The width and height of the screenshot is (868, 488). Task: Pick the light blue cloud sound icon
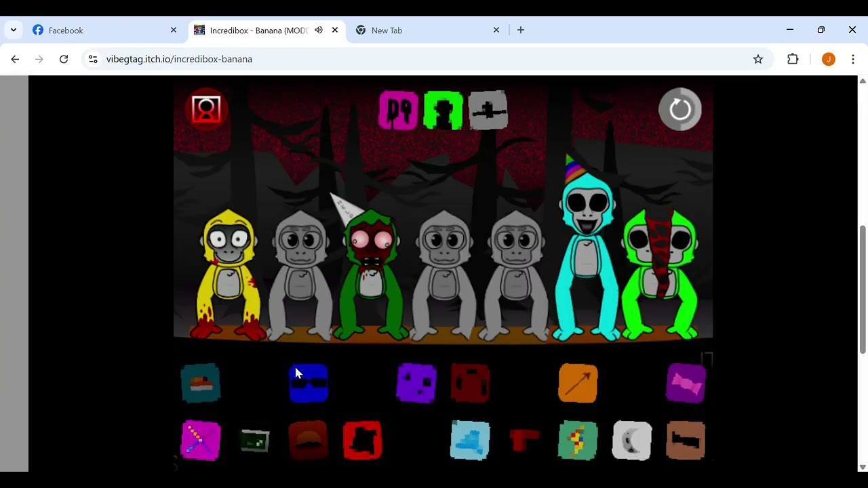coord(471,441)
